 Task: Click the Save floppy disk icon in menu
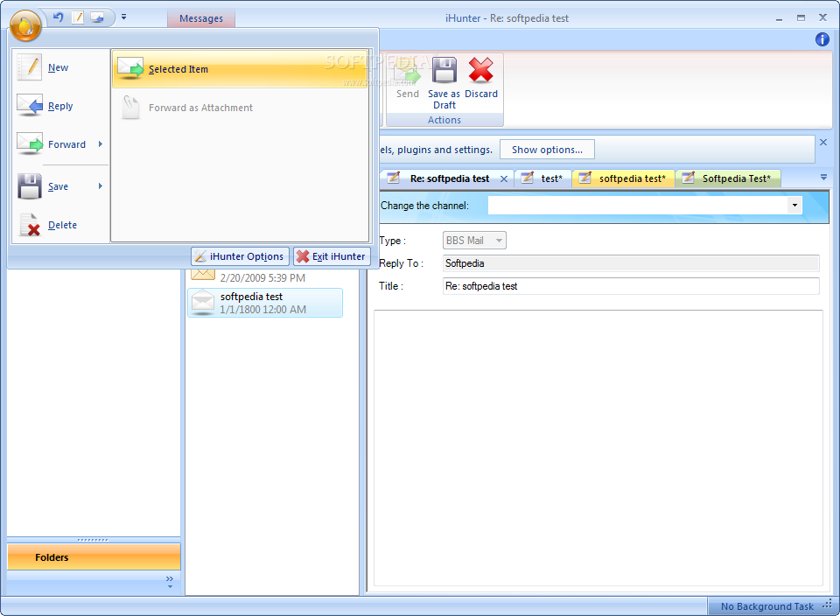pyautogui.click(x=30, y=186)
